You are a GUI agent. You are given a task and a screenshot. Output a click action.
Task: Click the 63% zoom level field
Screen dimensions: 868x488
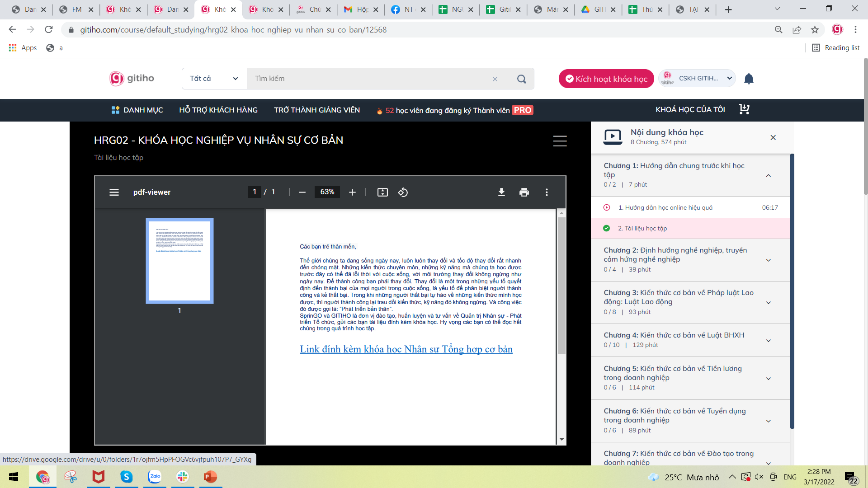[x=327, y=192]
